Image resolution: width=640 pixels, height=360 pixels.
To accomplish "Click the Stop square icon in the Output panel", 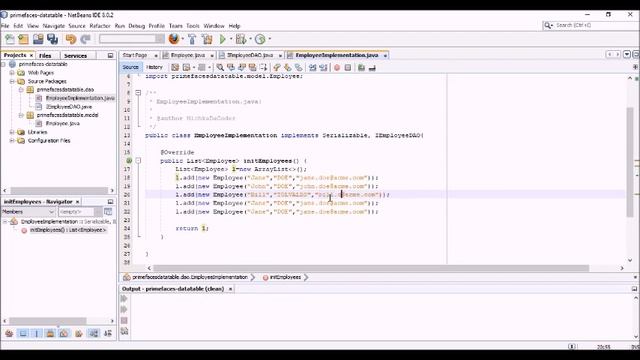I will point(124,320).
